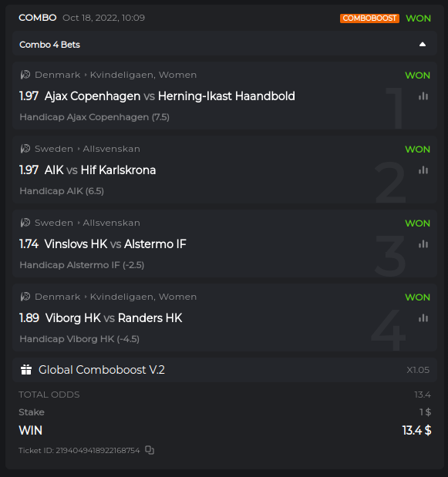Select the Combo 4 Bets header row

coord(224,45)
